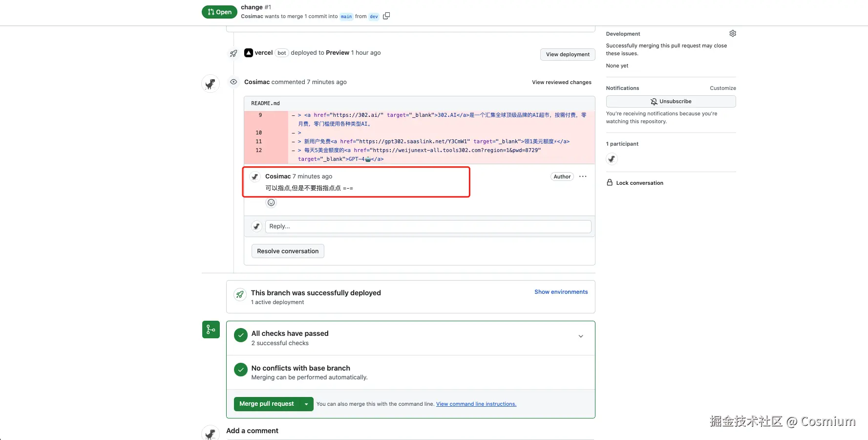The height and width of the screenshot is (440, 868).
Task: Click the Resolve conversation button
Action: 288,251
